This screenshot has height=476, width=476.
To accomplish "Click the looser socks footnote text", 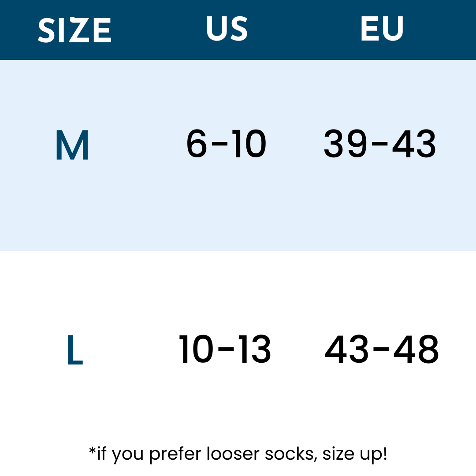I will click(x=238, y=454).
